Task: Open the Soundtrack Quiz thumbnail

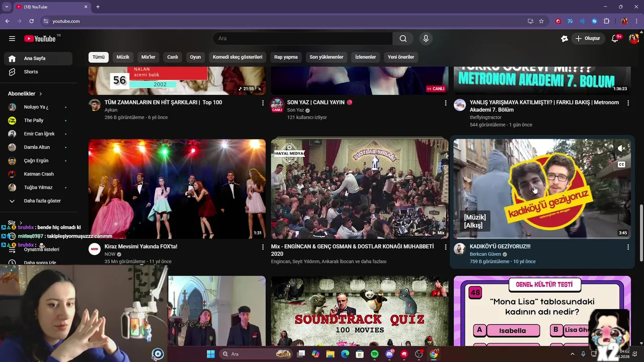Action: click(360, 311)
